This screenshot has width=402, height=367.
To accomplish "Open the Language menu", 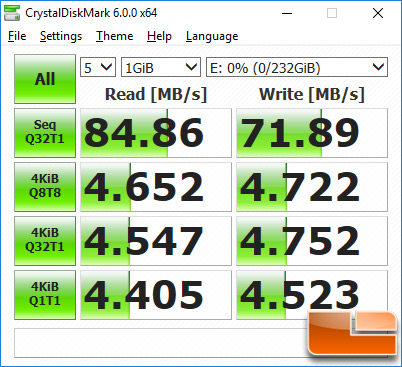I will [212, 36].
